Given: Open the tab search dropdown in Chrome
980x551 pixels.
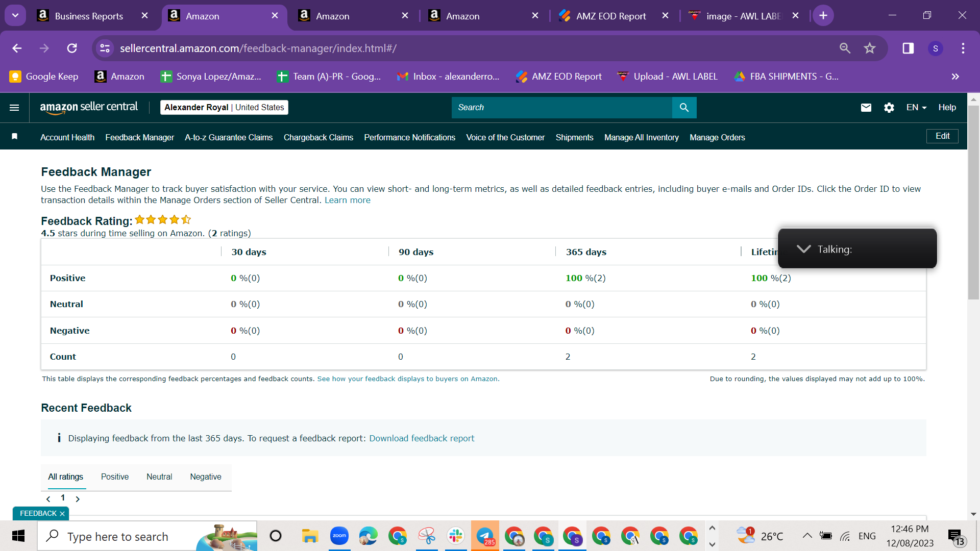Looking at the screenshot, I should point(15,16).
